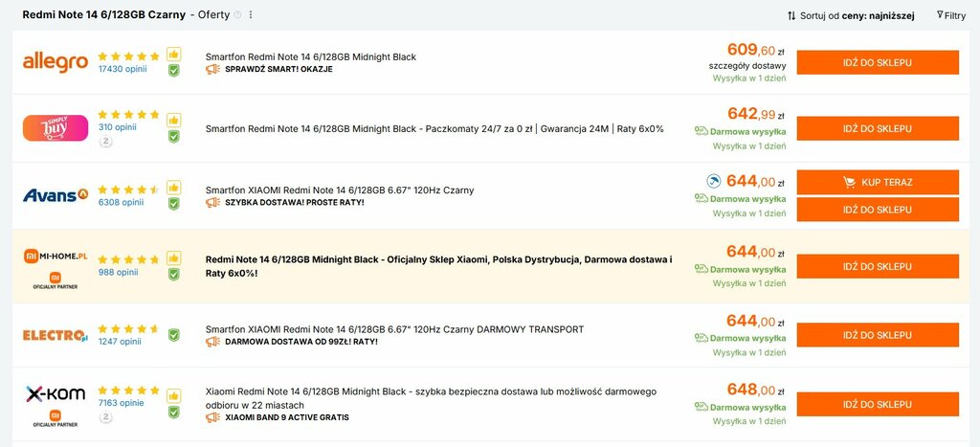Click the Allegro shop logo
Image resolution: width=980 pixels, height=447 pixels.
(x=55, y=62)
